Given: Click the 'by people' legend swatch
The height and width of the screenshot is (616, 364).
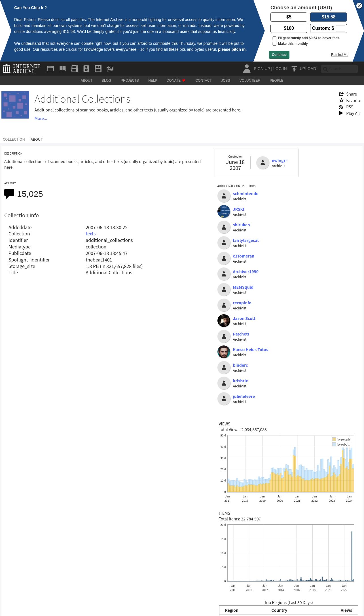Looking at the screenshot, I should (334, 439).
